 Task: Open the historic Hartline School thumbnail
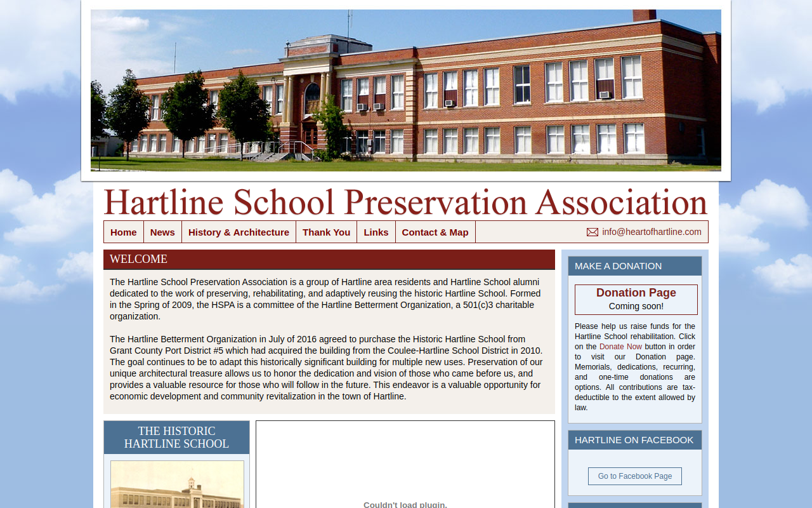pos(177,485)
